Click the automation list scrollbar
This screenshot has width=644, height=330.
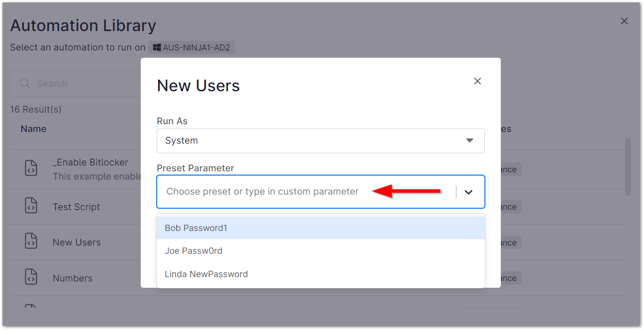pyautogui.click(x=627, y=166)
